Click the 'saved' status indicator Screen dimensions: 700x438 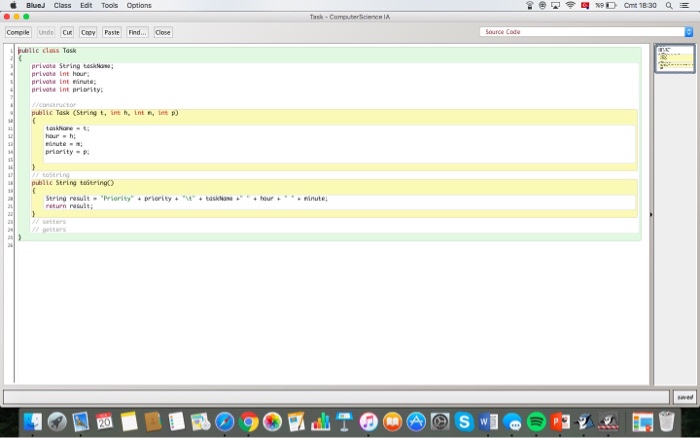point(685,397)
